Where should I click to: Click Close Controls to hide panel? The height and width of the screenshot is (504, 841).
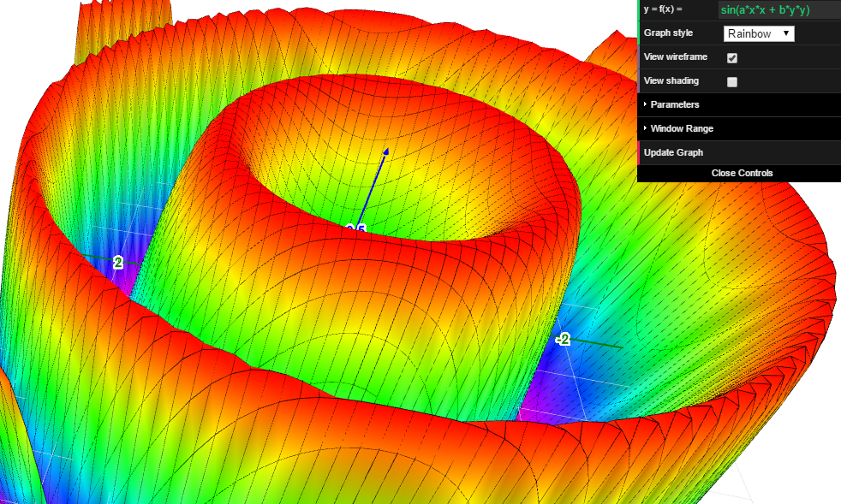click(742, 173)
